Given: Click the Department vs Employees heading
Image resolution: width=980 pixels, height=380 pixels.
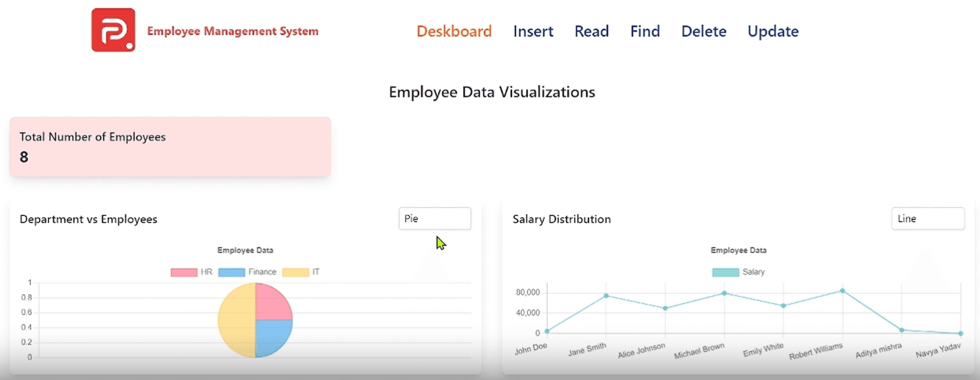Looking at the screenshot, I should (x=89, y=219).
